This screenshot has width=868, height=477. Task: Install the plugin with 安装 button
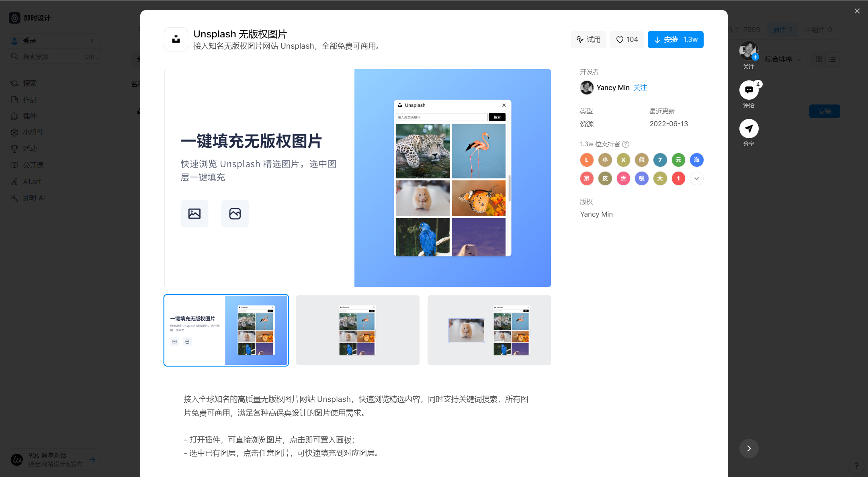pyautogui.click(x=675, y=39)
